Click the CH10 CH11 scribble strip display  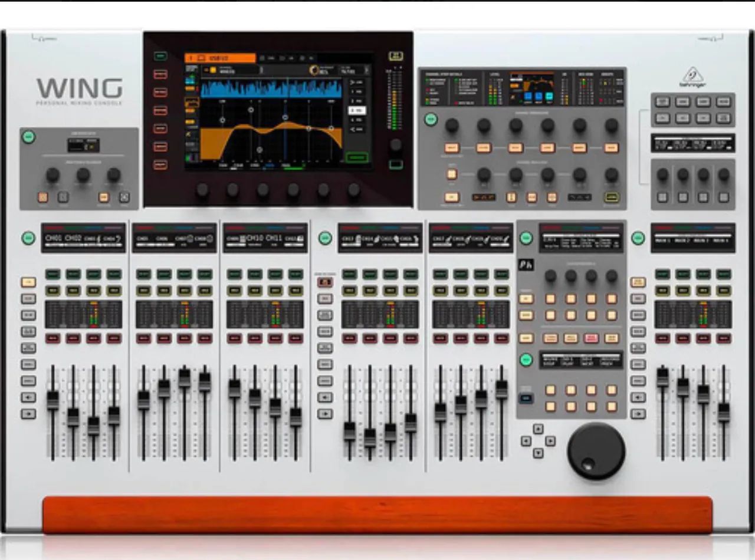click(265, 238)
